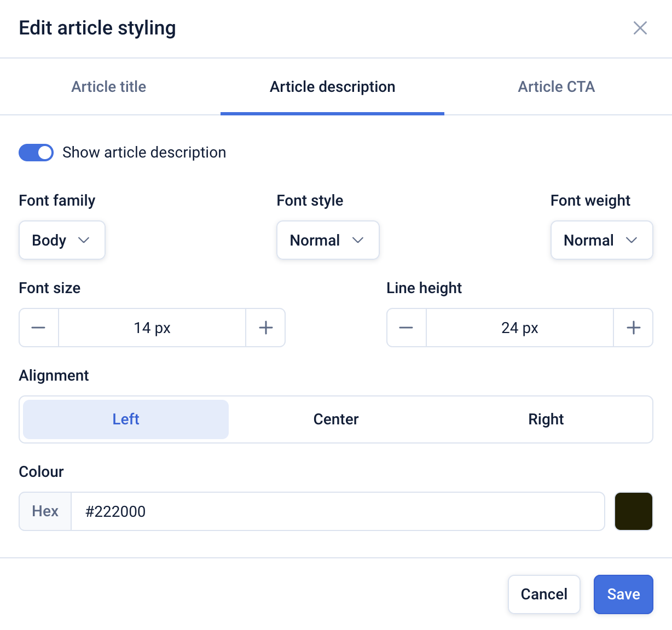Open the Article description tab
Viewport: 672px width, 630px height.
coord(332,87)
